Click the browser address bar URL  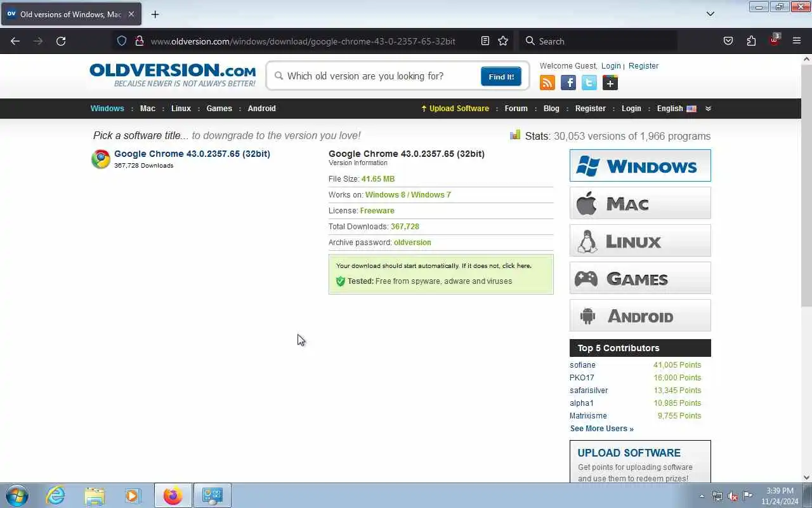[x=303, y=41]
